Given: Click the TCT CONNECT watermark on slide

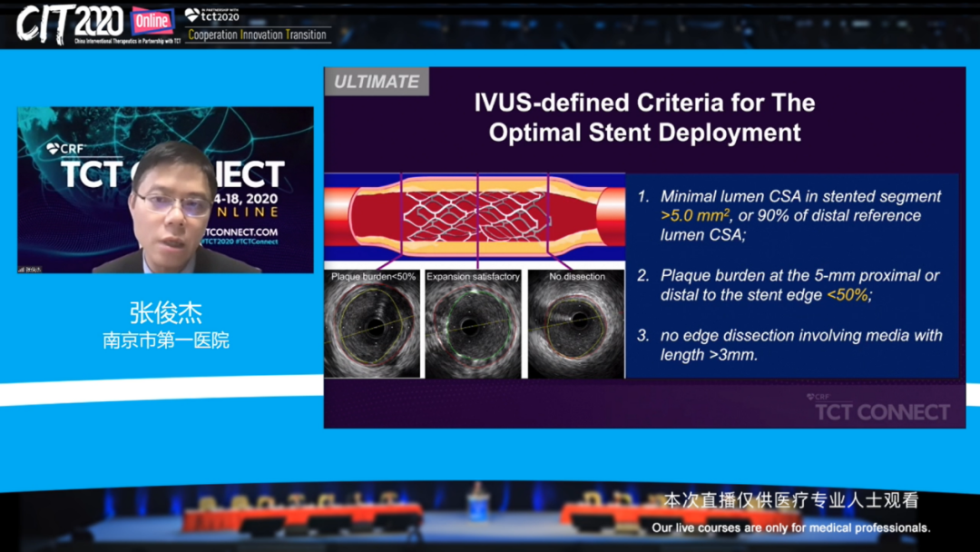Looking at the screenshot, I should pyautogui.click(x=881, y=409).
